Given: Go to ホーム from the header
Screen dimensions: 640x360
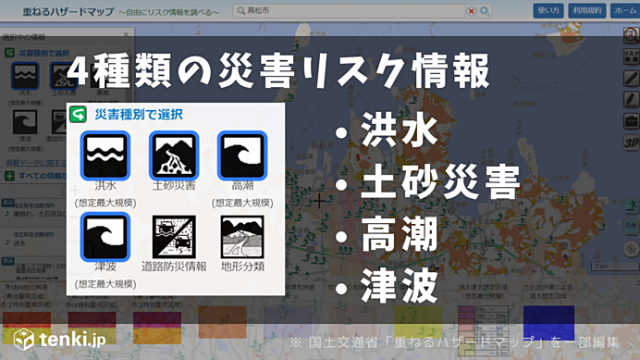Looking at the screenshot, I should click(625, 11).
